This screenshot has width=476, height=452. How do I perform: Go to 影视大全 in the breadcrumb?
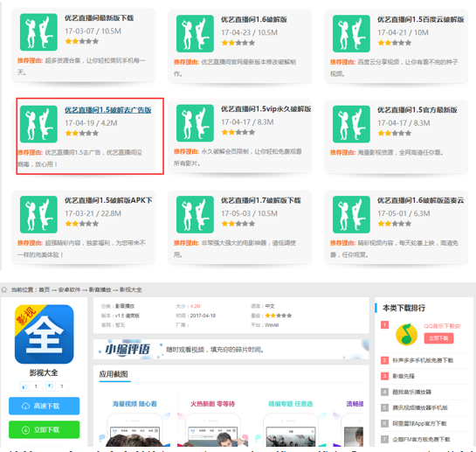tap(130, 289)
